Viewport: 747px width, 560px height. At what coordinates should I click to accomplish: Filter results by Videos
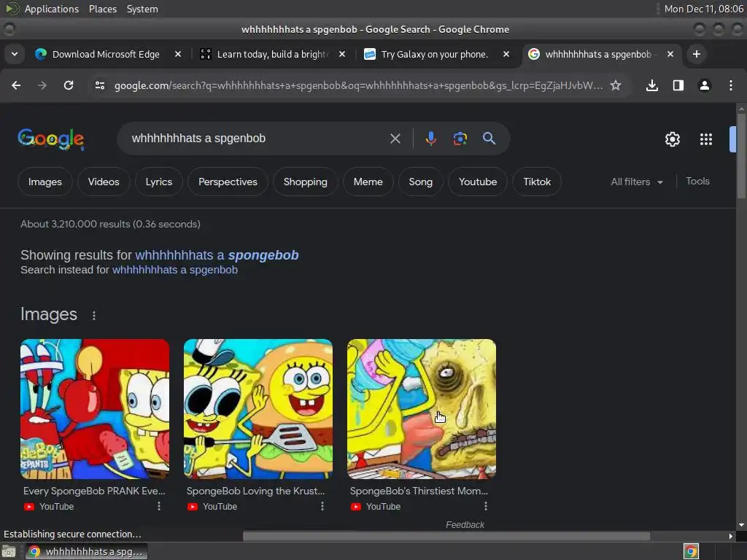click(x=104, y=182)
